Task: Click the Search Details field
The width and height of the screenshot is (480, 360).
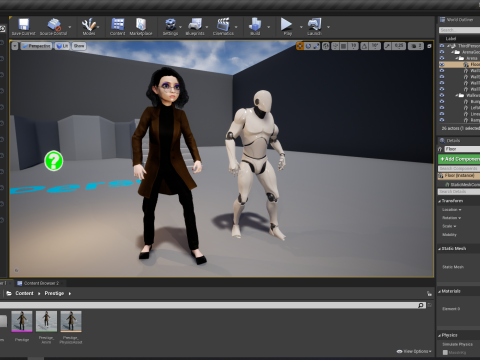Action: pos(459,192)
